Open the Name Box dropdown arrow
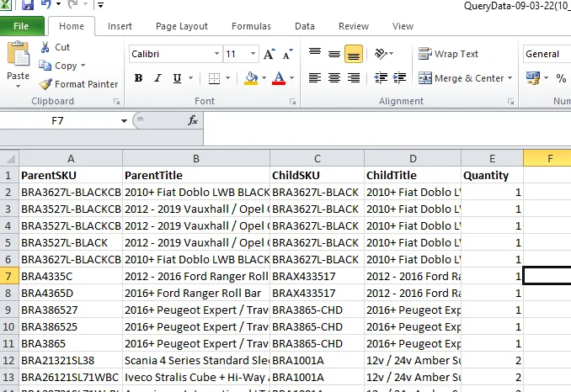This screenshot has height=392, width=571. coord(124,121)
